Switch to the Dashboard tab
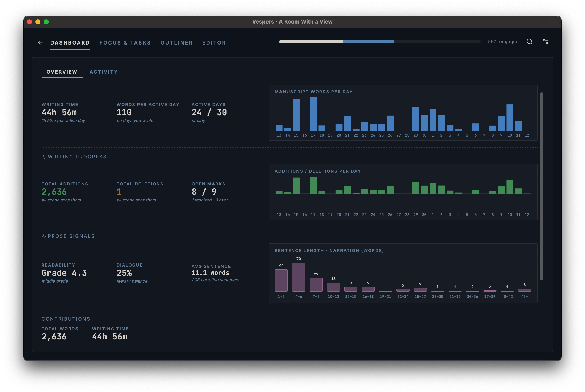 (70, 43)
